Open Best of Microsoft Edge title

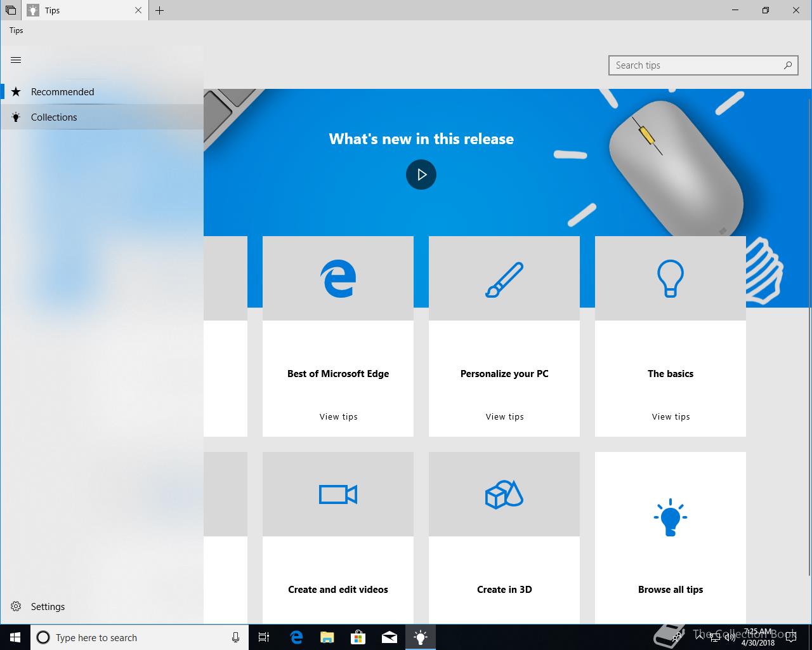tap(338, 373)
